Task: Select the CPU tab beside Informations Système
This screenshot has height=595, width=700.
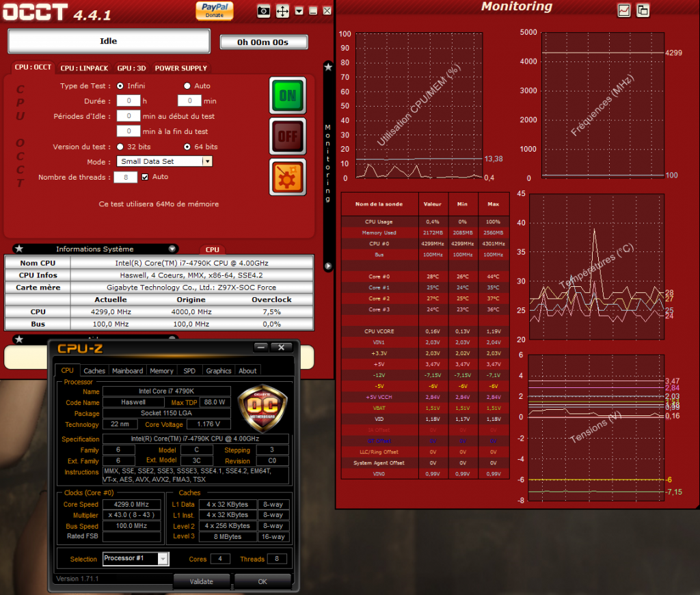Action: tap(212, 250)
